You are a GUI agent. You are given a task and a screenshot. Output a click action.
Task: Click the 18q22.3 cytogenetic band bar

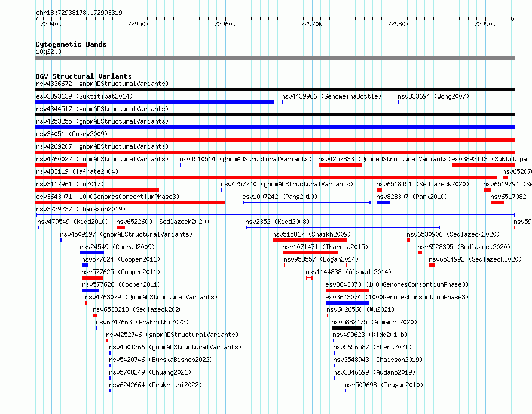click(x=275, y=58)
